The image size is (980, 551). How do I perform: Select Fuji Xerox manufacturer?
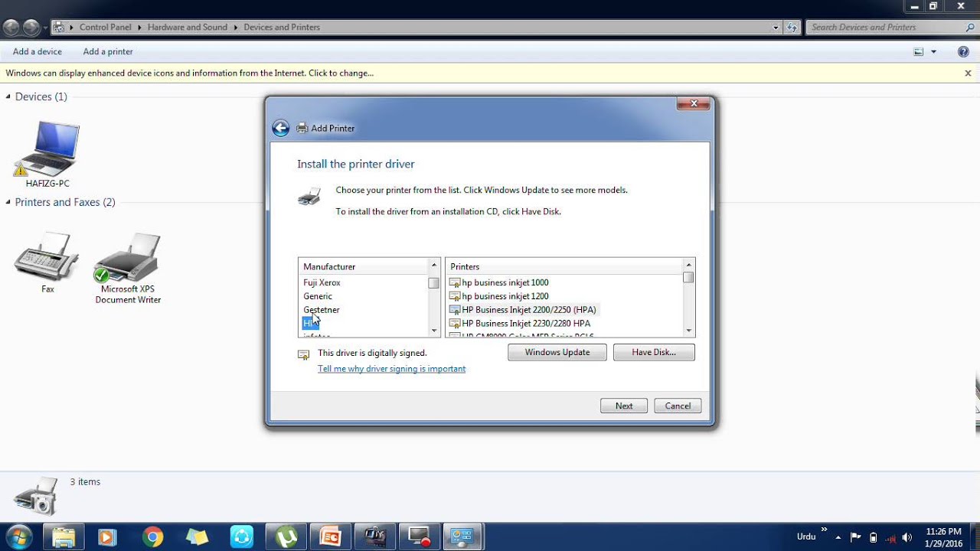coord(322,282)
